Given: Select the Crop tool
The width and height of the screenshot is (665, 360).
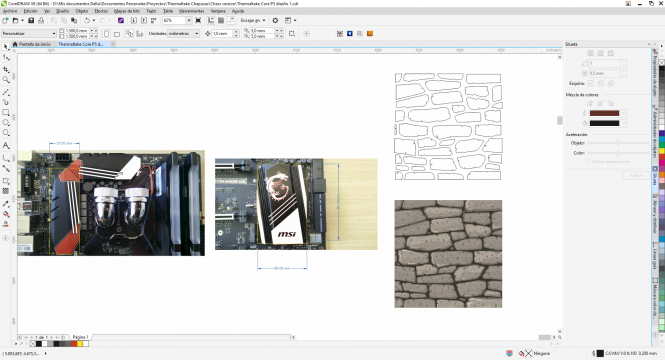Looking at the screenshot, I should point(6,69).
